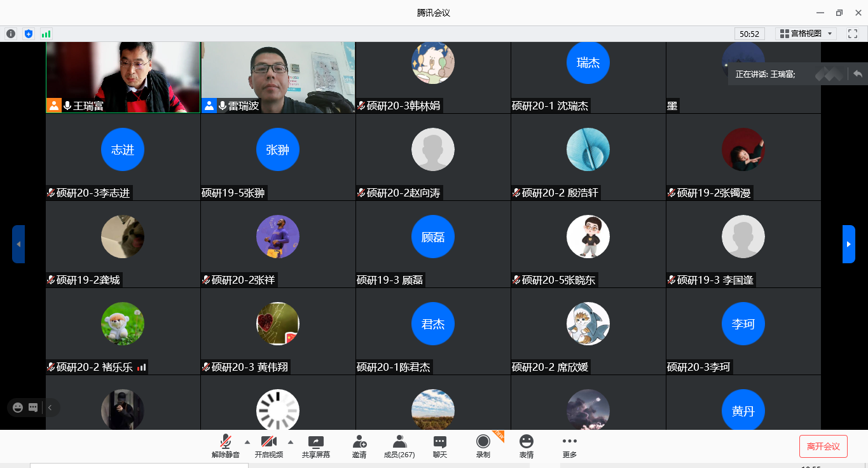Click the blue security shield icon
Screen dimensions: 868x468
tap(28, 34)
